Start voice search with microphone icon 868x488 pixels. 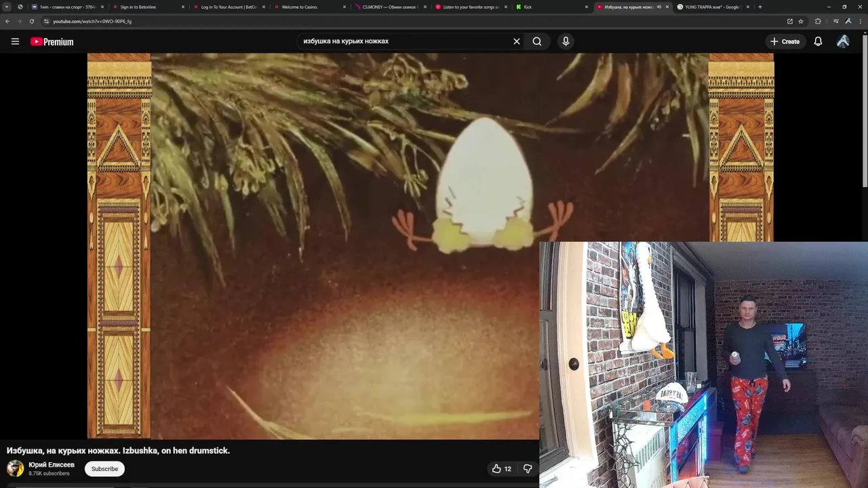click(x=566, y=41)
